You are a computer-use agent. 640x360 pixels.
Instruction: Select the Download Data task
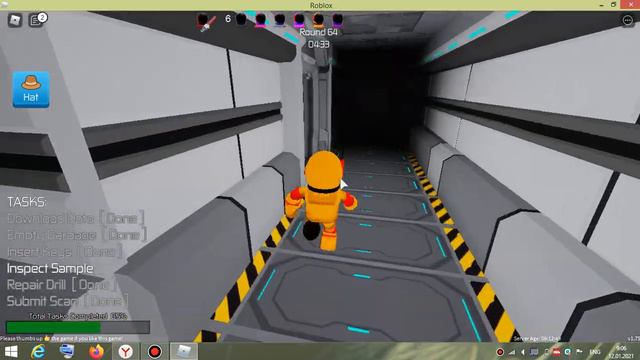(75, 218)
